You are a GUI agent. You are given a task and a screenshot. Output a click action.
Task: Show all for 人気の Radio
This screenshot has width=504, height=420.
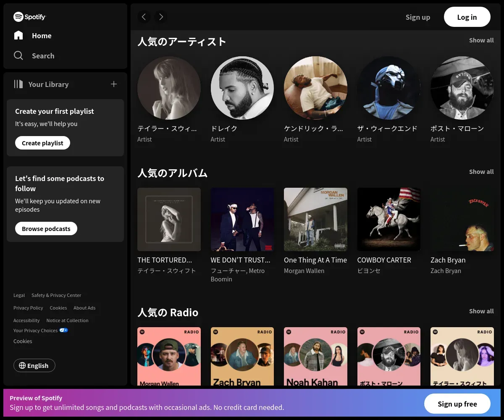[x=481, y=311]
